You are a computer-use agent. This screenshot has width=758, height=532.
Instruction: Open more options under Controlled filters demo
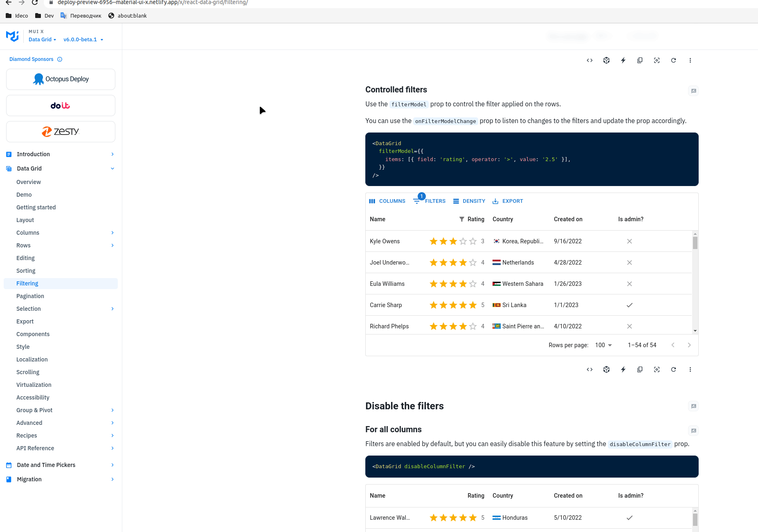[x=690, y=370]
